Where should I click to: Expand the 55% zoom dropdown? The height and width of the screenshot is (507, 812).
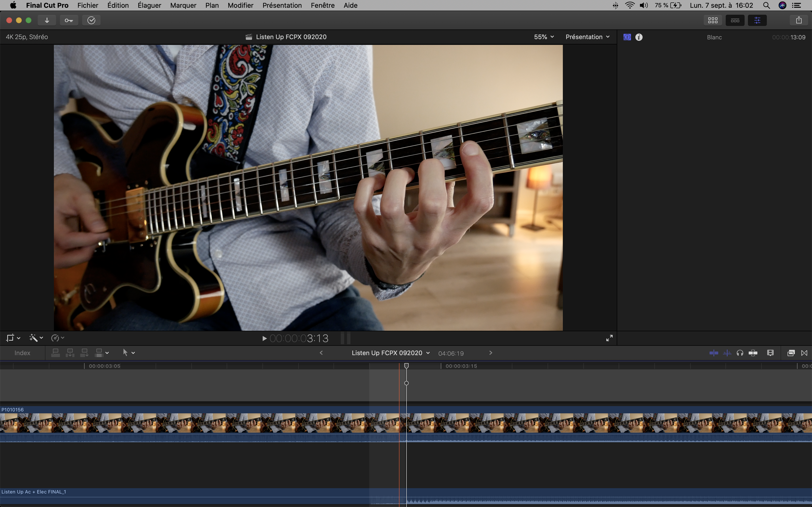click(x=544, y=37)
